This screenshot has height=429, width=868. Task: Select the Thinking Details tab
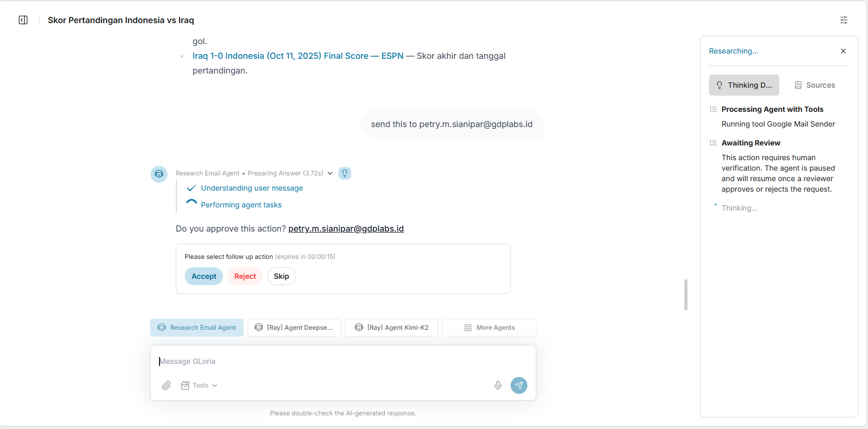(x=744, y=85)
